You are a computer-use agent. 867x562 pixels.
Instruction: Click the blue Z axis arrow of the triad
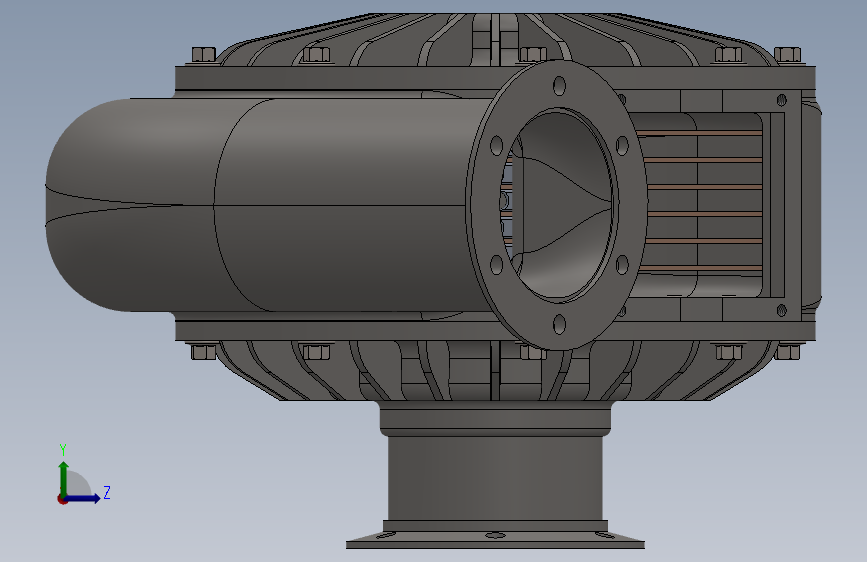(x=82, y=498)
